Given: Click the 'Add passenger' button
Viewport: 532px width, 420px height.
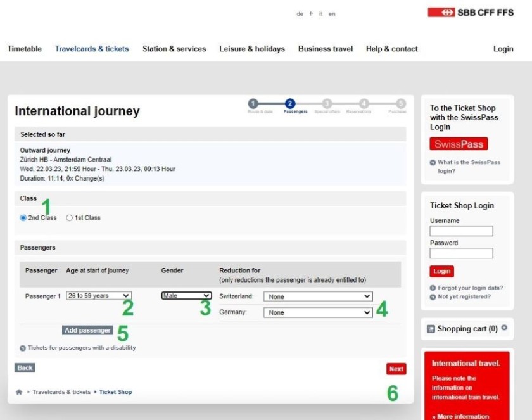Looking at the screenshot, I should 87,330.
